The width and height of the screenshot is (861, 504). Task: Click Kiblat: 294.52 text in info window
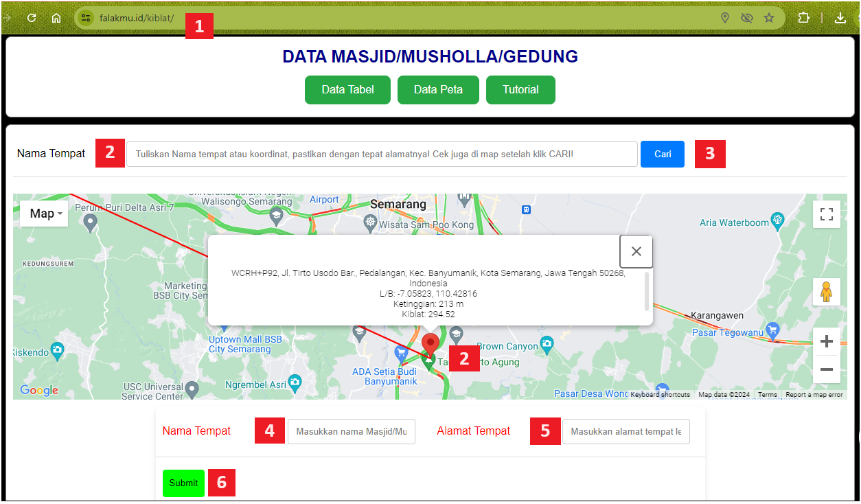[x=428, y=314]
